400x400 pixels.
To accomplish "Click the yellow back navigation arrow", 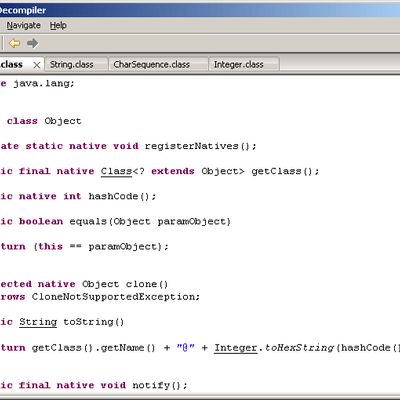I will tap(15, 43).
